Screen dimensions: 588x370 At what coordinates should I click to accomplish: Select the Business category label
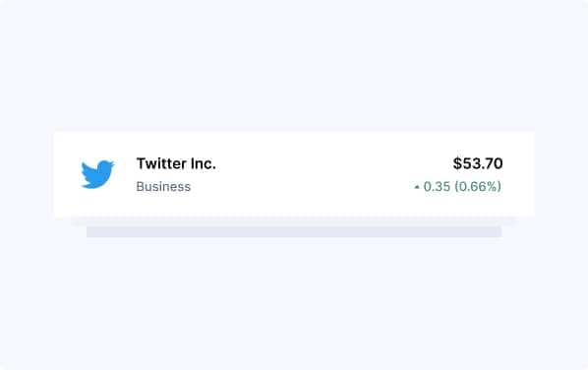coord(163,187)
